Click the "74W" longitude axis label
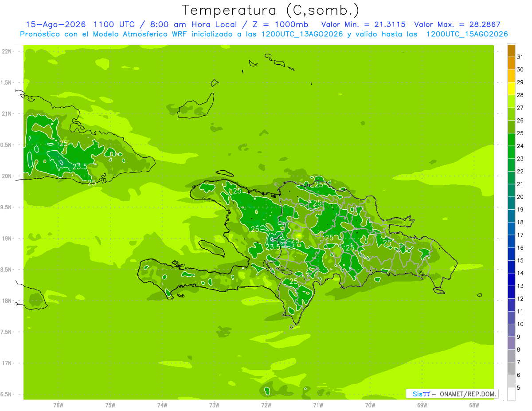This screenshot has height=411, width=532. point(162,405)
